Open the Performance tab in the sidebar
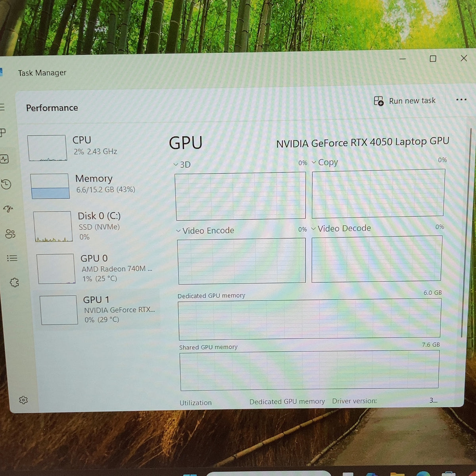 coord(5,159)
